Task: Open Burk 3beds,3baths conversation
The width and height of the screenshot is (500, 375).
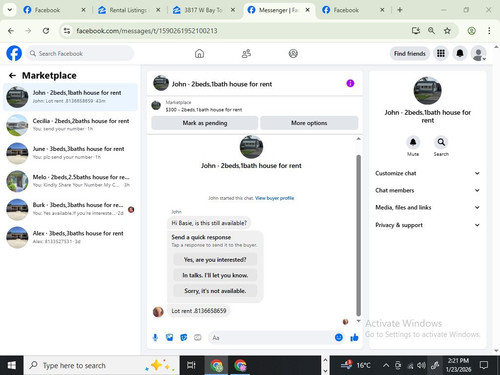Action: click(x=70, y=209)
